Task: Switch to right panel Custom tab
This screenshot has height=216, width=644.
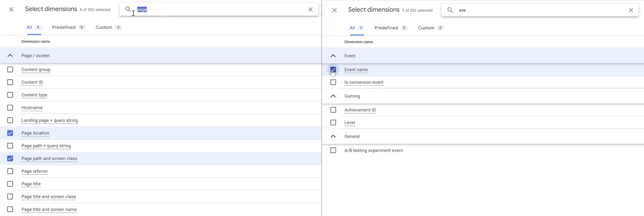Action: point(430,28)
